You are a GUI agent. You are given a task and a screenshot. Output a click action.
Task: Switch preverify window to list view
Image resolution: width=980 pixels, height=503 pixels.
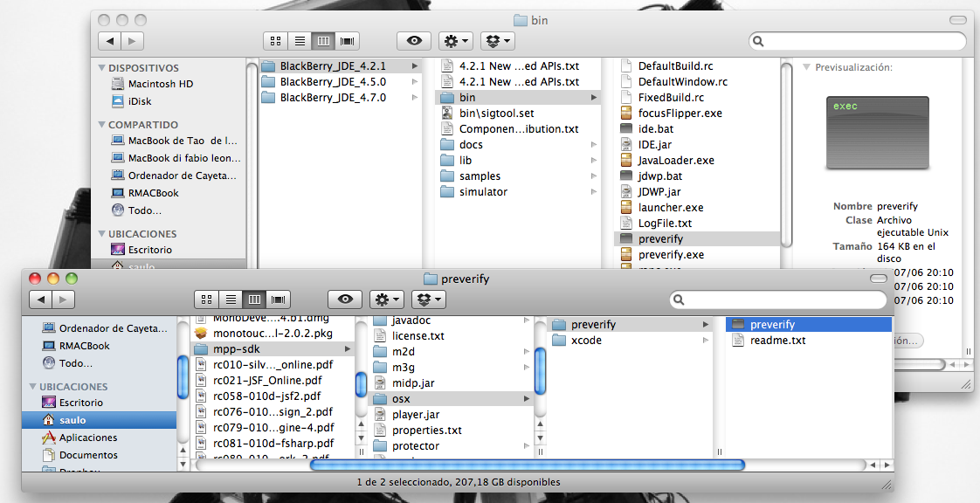click(x=231, y=300)
